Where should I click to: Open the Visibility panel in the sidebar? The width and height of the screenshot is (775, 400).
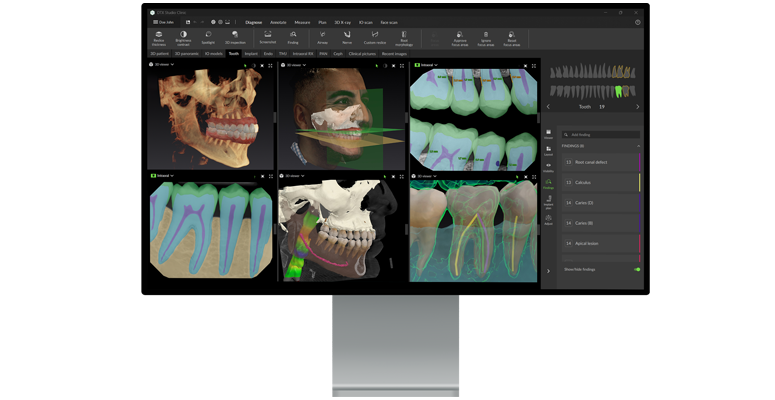[x=548, y=167]
